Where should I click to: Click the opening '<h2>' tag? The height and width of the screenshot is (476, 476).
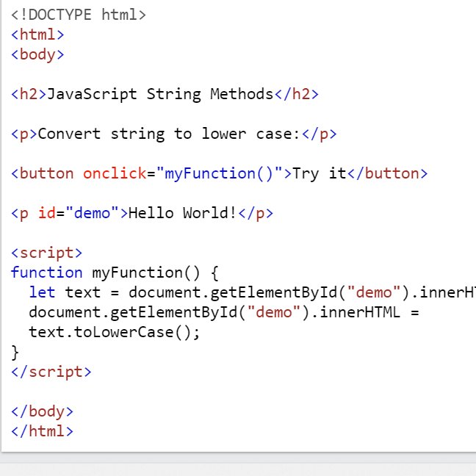29,94
